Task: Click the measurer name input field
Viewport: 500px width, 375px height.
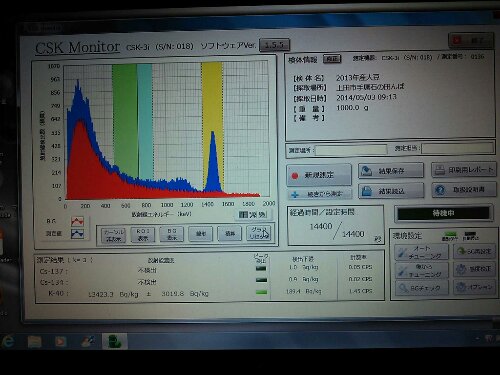Action: pos(458,148)
